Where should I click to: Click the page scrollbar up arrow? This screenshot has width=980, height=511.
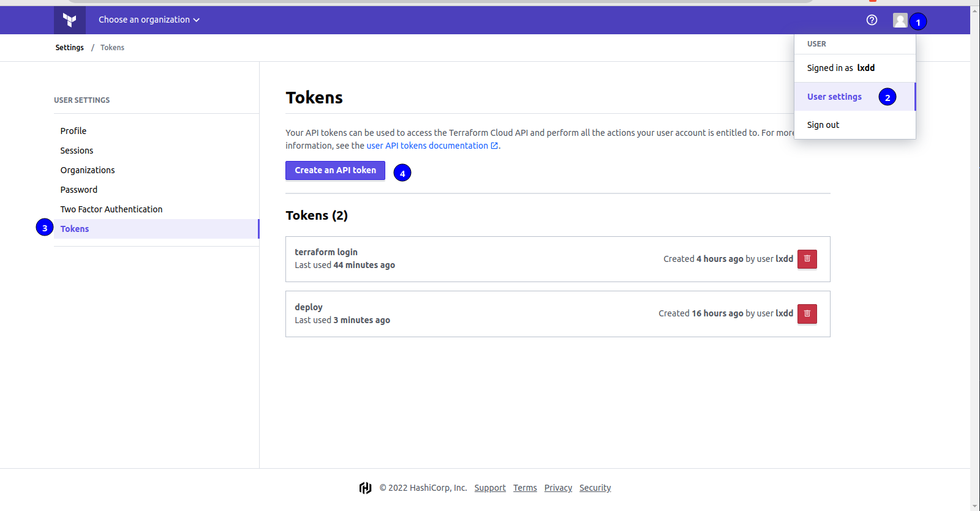pos(975,10)
